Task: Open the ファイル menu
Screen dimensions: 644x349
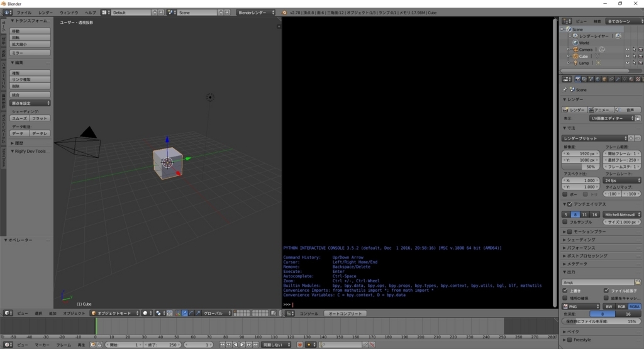Action: coord(24,13)
